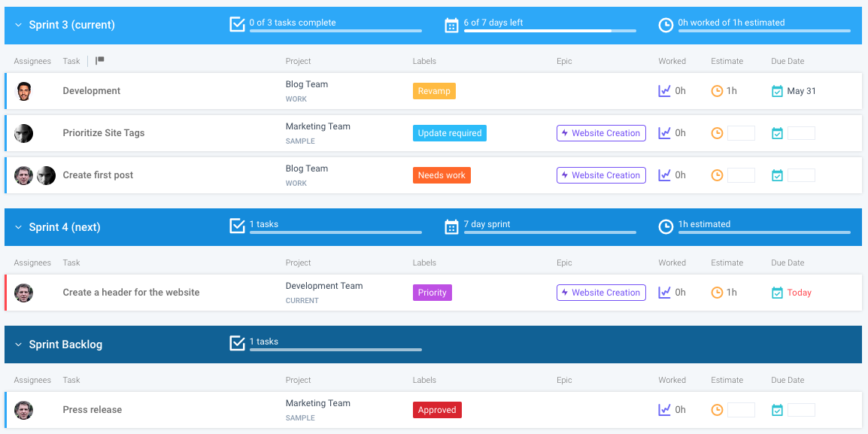Click estimate clock icon for Create first post
Viewport: 868px width, 434px height.
[x=717, y=175]
